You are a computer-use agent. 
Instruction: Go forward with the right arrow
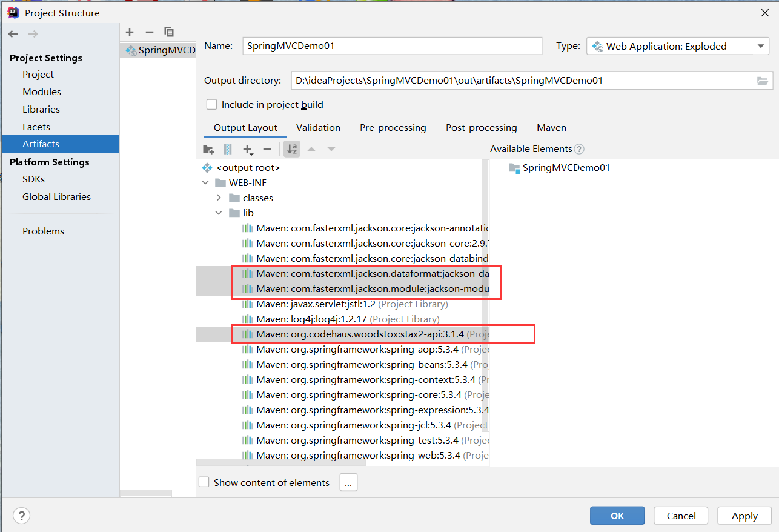click(x=33, y=34)
